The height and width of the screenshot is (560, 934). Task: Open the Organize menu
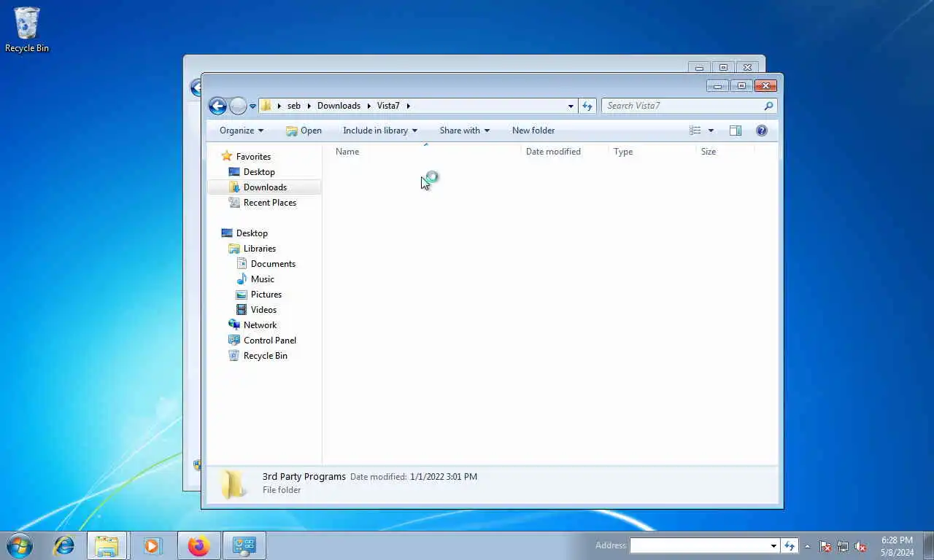pyautogui.click(x=242, y=131)
